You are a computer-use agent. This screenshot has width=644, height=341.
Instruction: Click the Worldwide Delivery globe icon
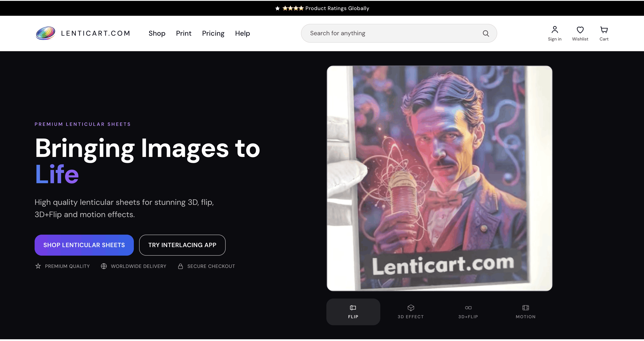[x=104, y=266]
